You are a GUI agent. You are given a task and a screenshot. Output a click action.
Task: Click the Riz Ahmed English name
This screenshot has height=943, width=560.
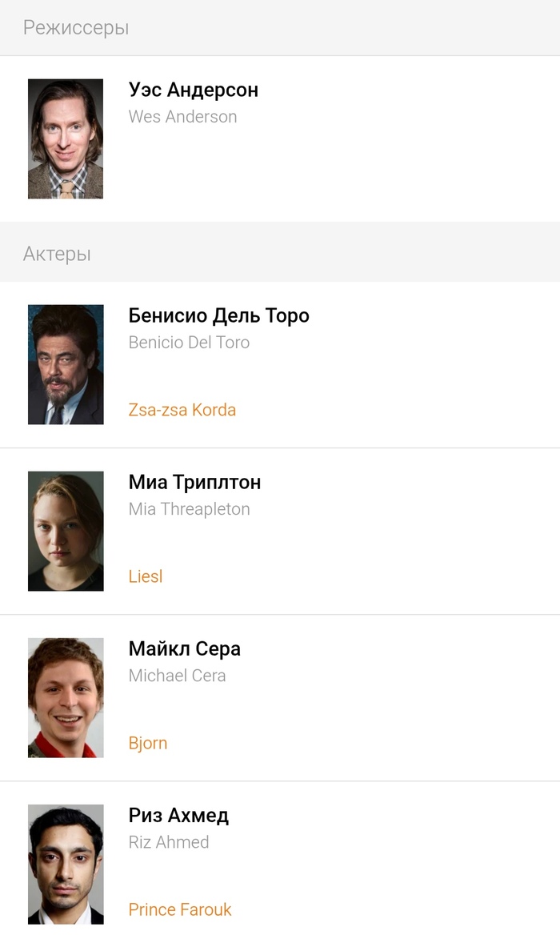click(169, 842)
